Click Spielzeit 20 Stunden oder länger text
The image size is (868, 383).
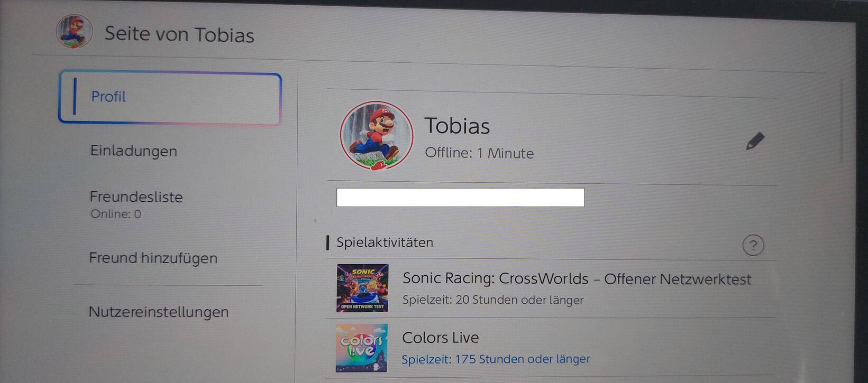pyautogui.click(x=493, y=300)
